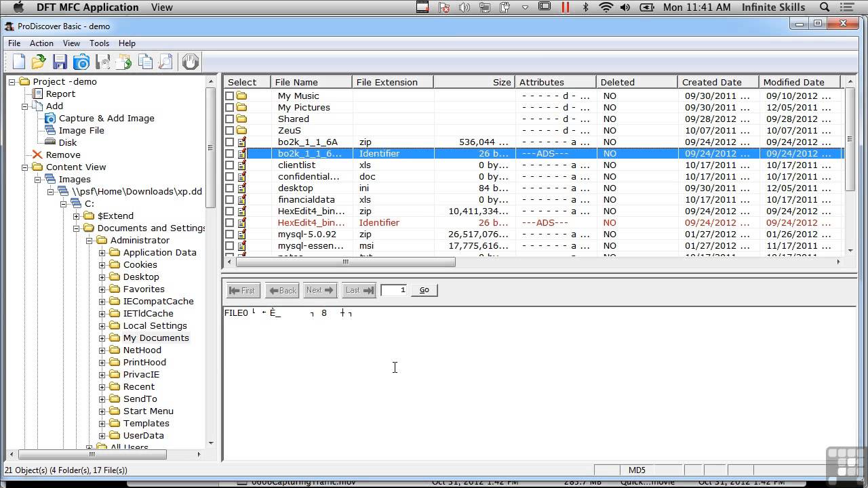Click the Back page button
868x488 pixels.
click(282, 290)
